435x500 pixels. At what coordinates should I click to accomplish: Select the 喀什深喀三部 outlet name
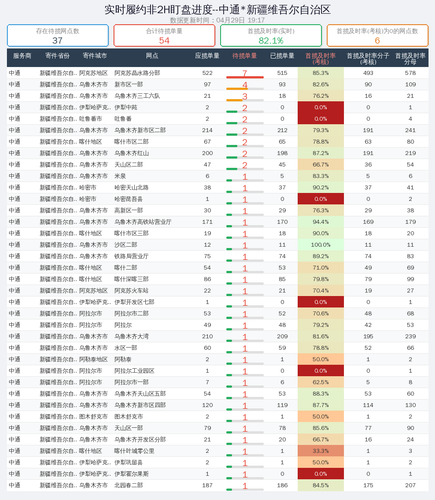click(x=131, y=279)
